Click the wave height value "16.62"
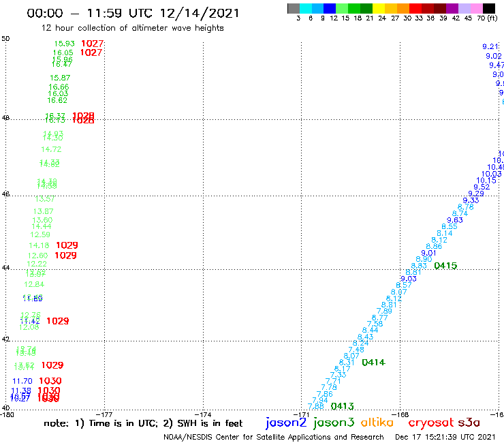 coord(57,100)
